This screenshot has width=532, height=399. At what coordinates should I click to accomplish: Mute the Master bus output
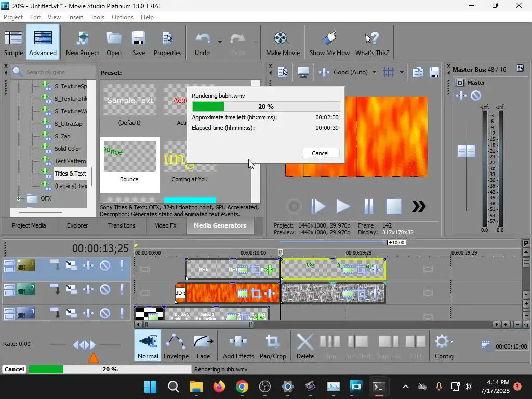coord(476,96)
